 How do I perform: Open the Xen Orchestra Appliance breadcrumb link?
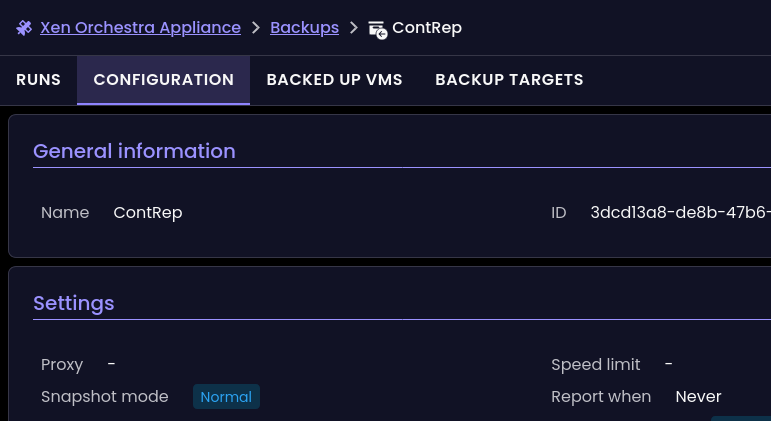140,28
